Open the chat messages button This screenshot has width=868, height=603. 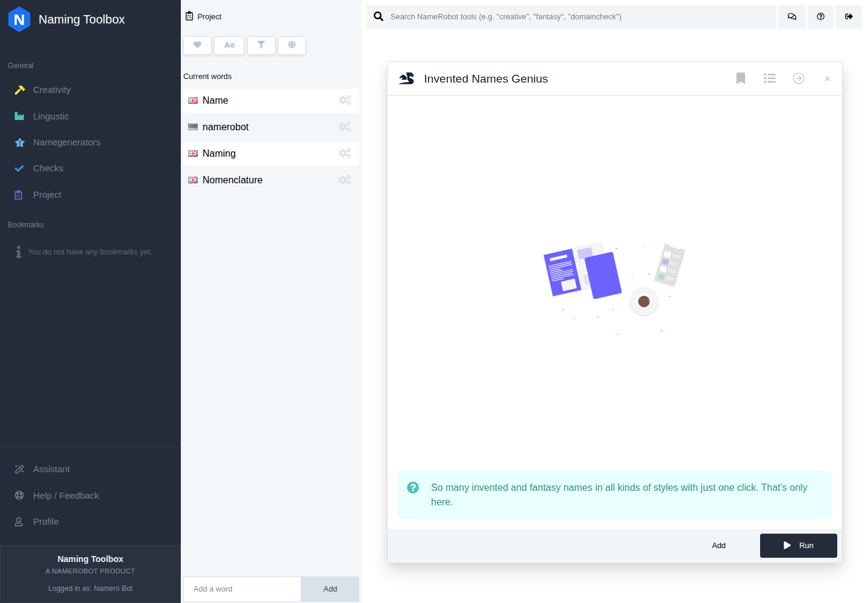792,17
